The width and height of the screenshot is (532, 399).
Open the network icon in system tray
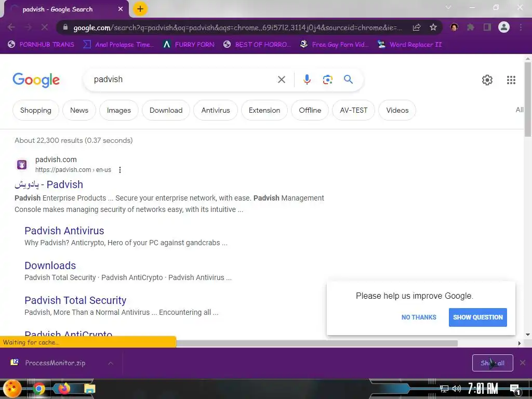(x=444, y=389)
